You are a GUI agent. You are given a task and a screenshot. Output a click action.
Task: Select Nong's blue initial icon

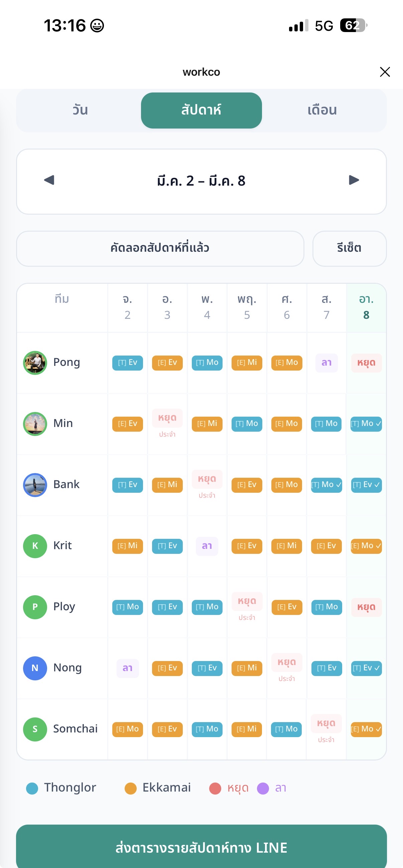(35, 668)
